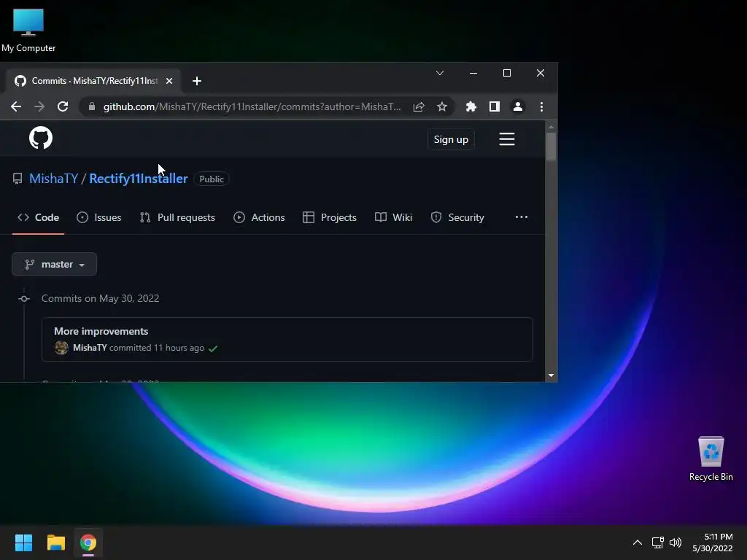Screen dimensions: 747x560
Task: Bookmark this page with the star
Action: 442,106
